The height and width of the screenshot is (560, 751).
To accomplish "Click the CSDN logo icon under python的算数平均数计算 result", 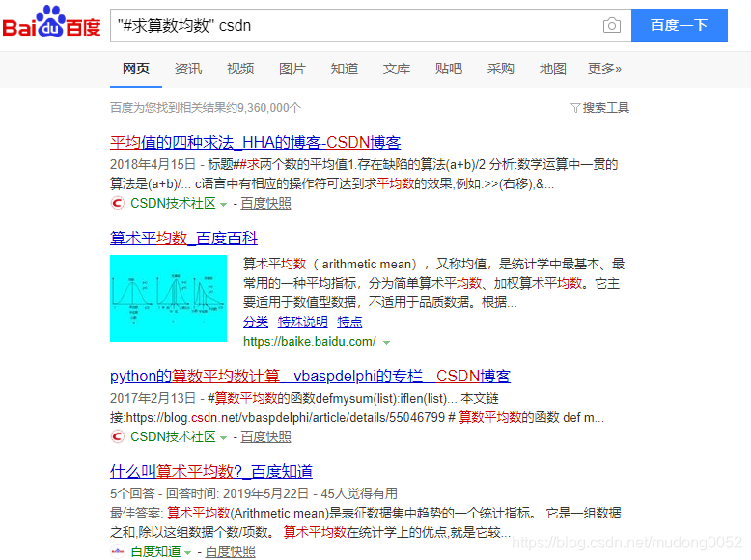I will (x=118, y=436).
